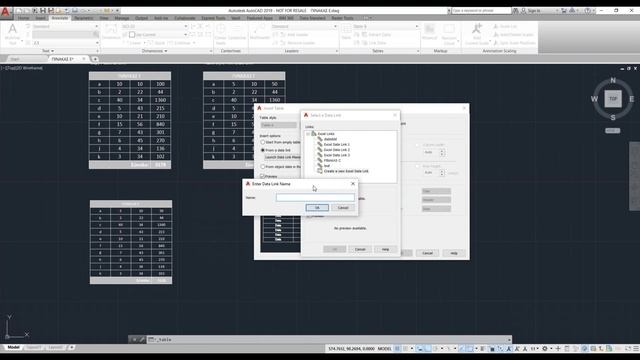Image resolution: width=640 pixels, height=360 pixels.
Task: Click Cancel in Insert Table dialog
Action: coord(427,253)
